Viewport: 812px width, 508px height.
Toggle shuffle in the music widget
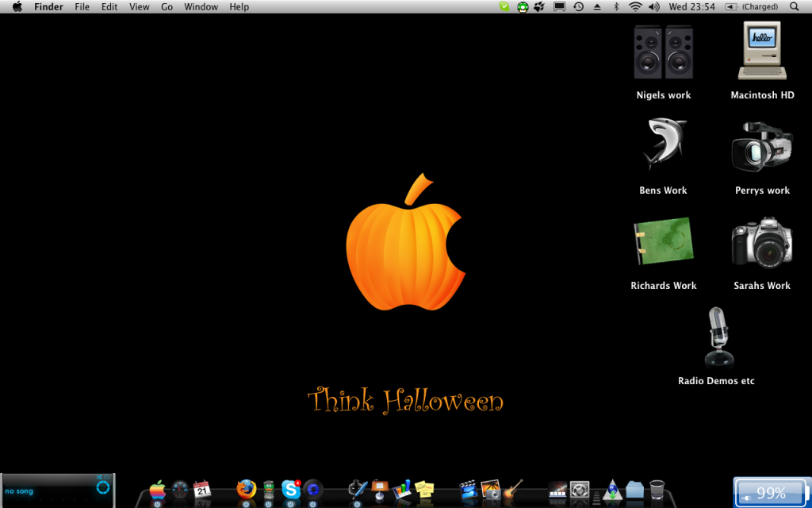pos(99,477)
